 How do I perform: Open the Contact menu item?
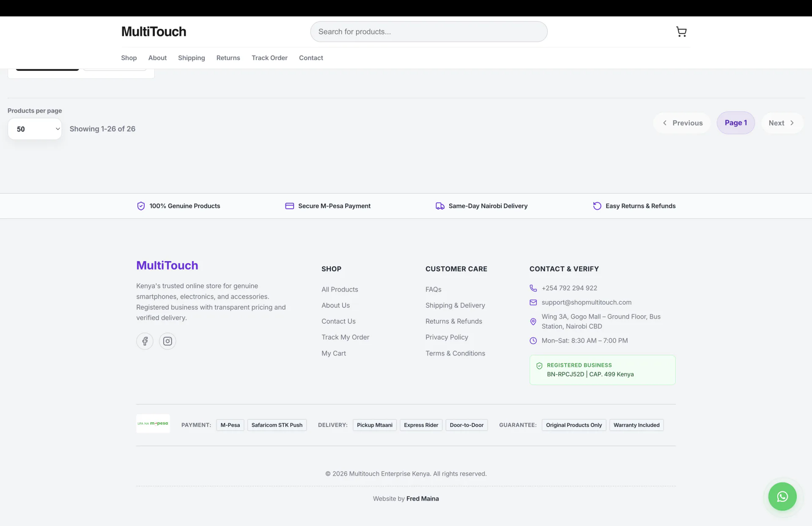(x=311, y=58)
